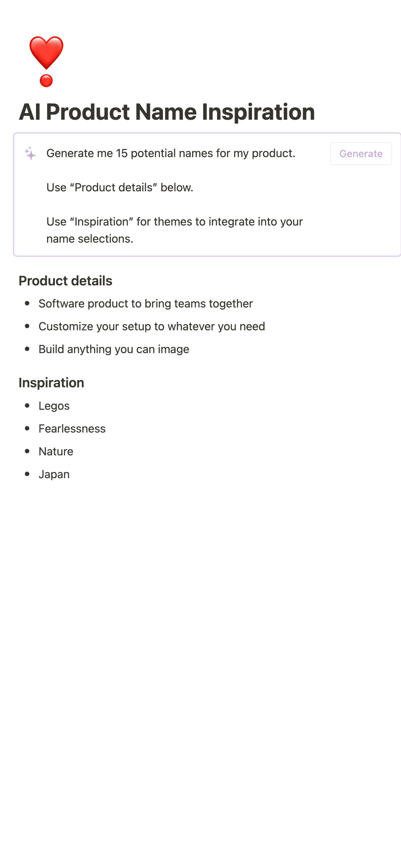This screenshot has width=401, height=868.
Task: Click the 'AI Product Name Inspiration' page title
Action: tap(167, 112)
